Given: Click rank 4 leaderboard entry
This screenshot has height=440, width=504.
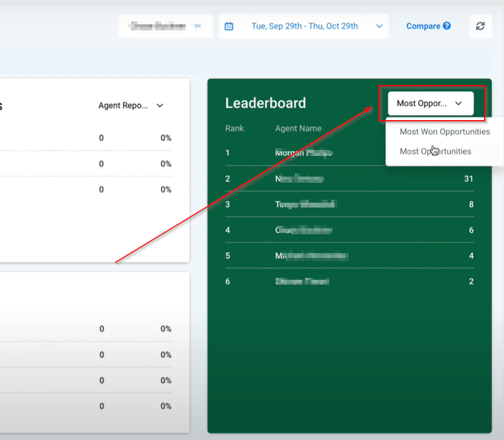Looking at the screenshot, I should click(349, 230).
